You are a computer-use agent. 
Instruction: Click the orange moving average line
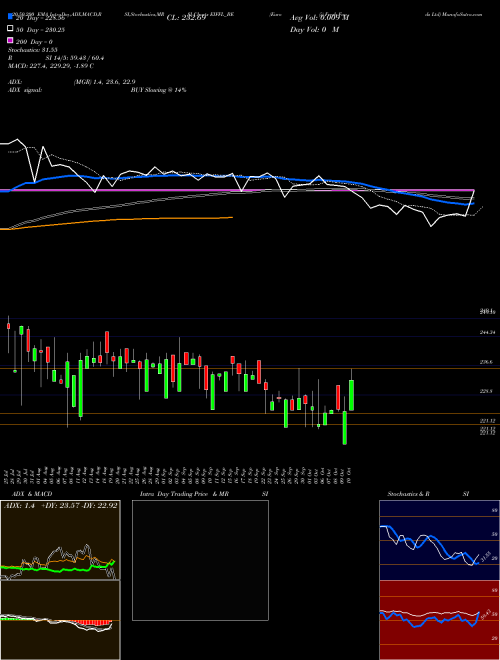117,221
